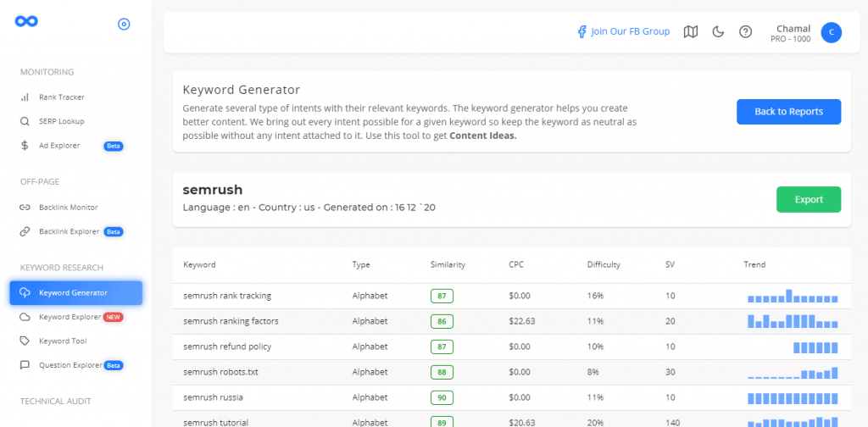This screenshot has height=427, width=868.
Task: Click trend chart for semrush russia
Action: [793, 398]
